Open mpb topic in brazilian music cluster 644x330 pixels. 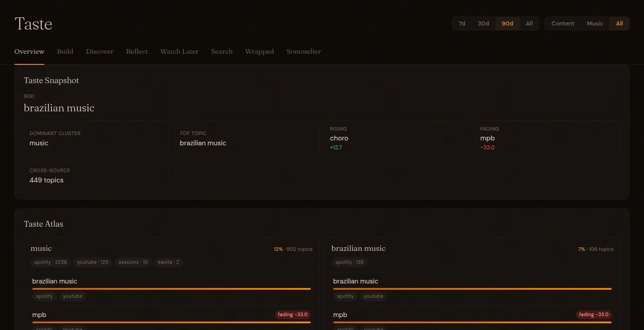point(340,315)
